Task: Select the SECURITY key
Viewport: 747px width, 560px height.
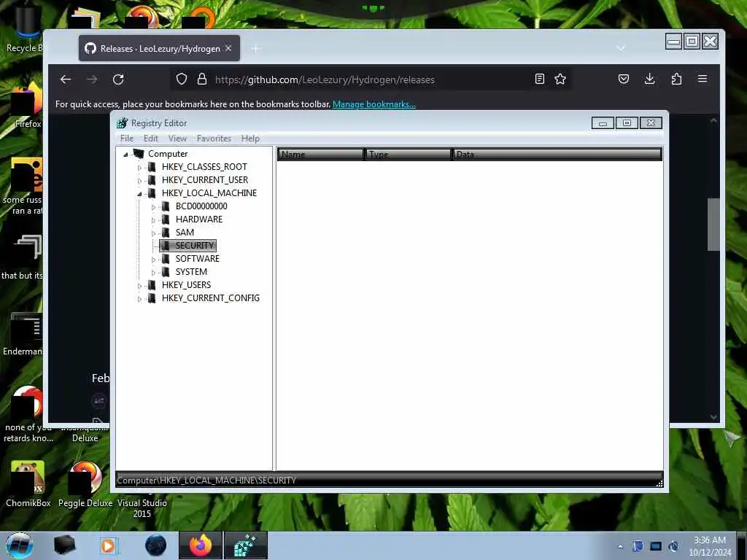Action: [x=194, y=245]
